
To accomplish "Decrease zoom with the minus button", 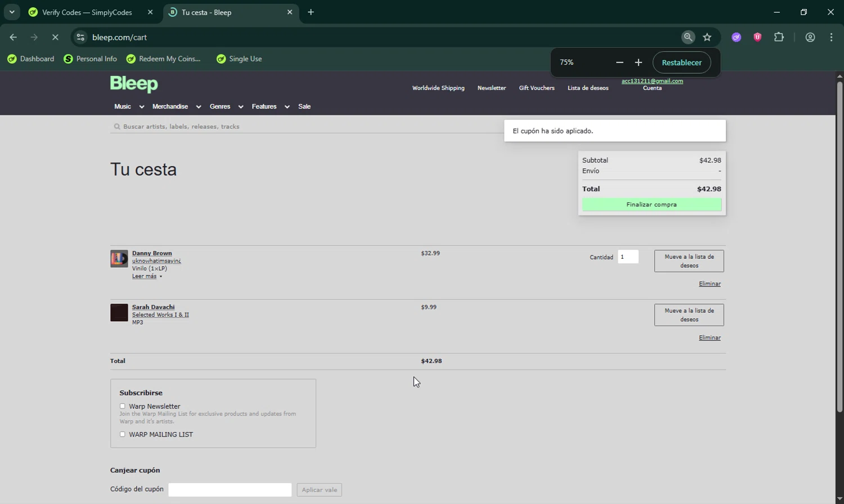I will (619, 62).
